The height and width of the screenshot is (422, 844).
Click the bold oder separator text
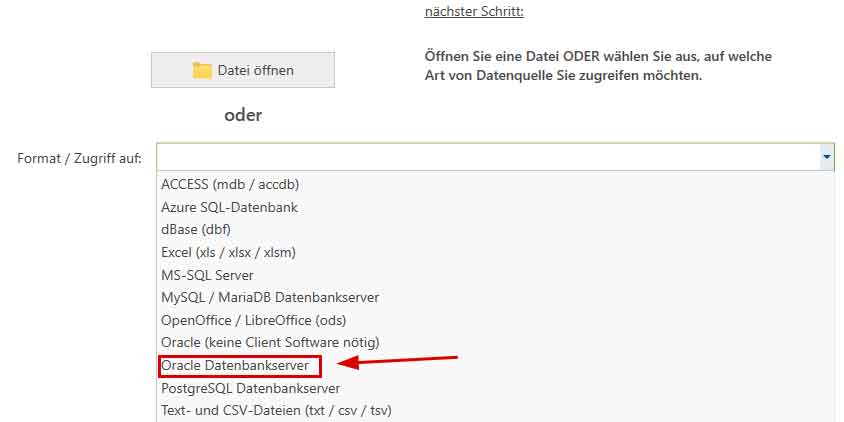coord(243,115)
